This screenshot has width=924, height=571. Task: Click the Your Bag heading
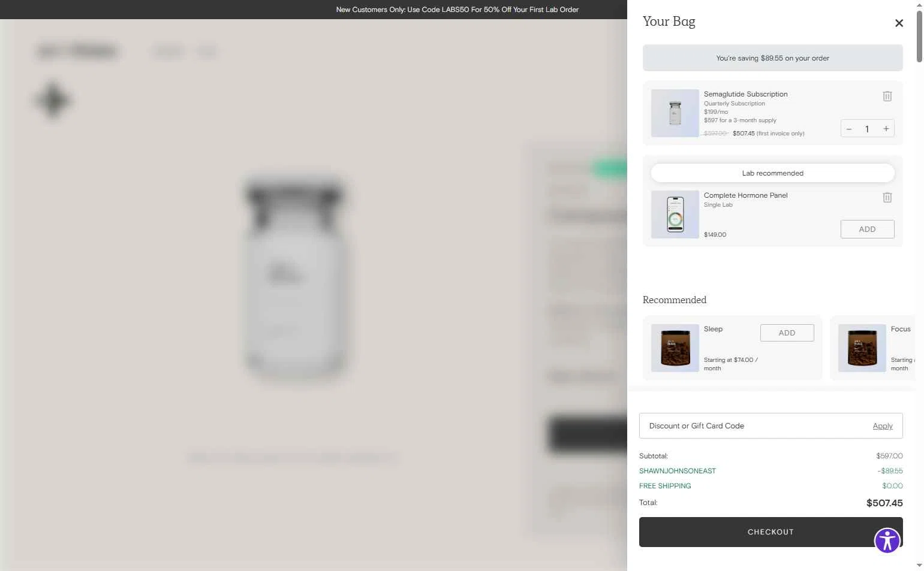tap(669, 22)
